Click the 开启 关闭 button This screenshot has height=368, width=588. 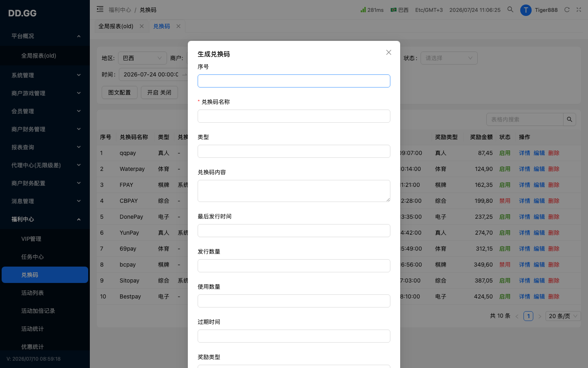159,92
